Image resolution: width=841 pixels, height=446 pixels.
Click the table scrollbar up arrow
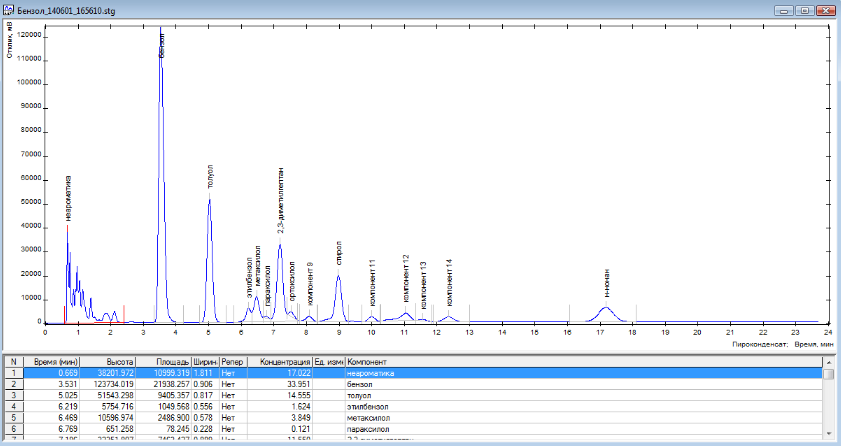(828, 361)
